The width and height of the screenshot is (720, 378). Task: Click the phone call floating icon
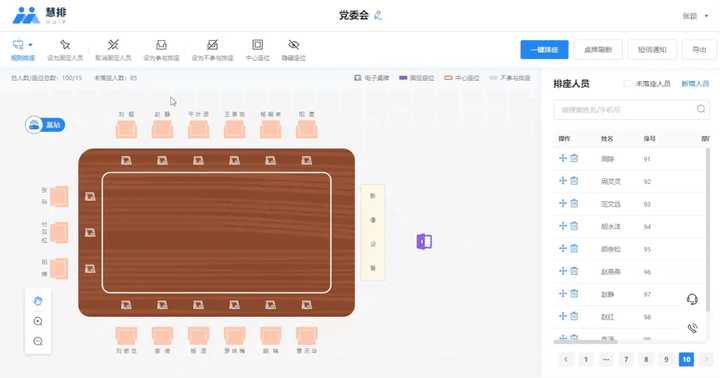coord(692,328)
